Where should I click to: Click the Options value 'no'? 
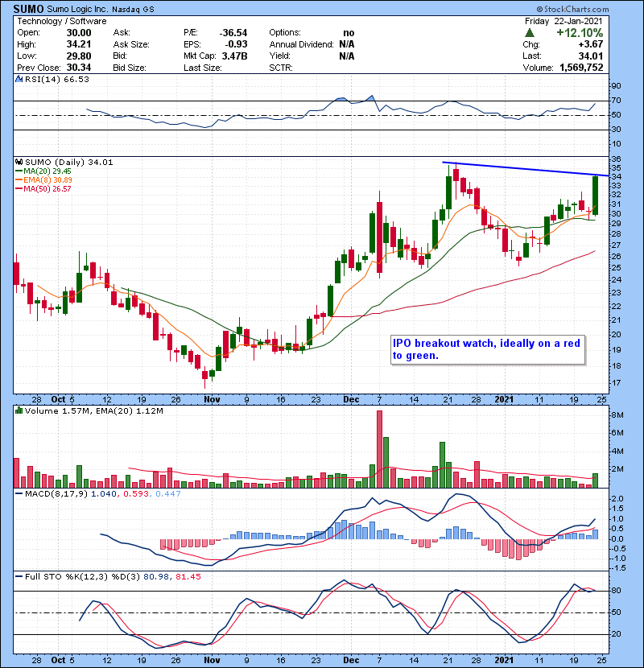pyautogui.click(x=349, y=33)
